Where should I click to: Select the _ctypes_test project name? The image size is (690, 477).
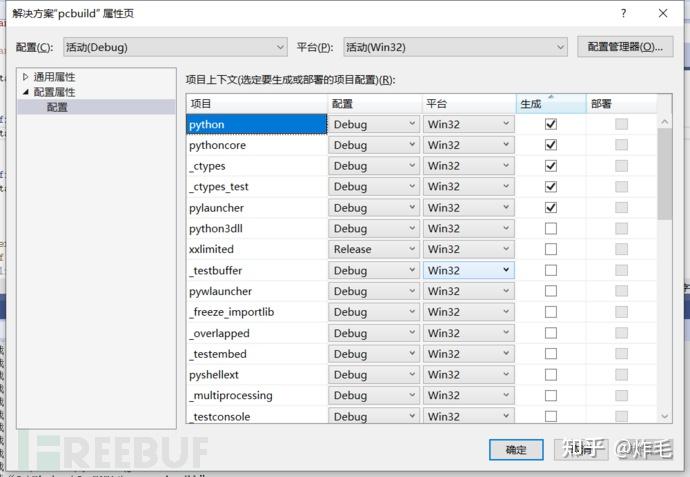219,187
